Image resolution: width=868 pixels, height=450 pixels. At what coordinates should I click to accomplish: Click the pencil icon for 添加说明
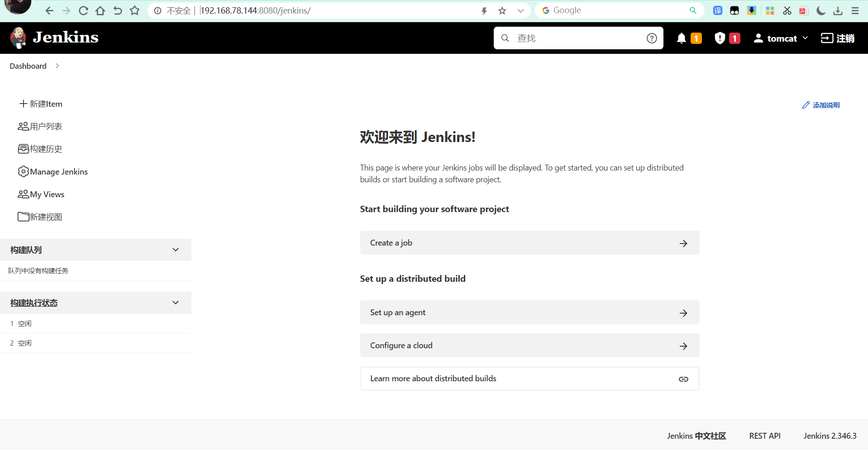click(x=806, y=105)
